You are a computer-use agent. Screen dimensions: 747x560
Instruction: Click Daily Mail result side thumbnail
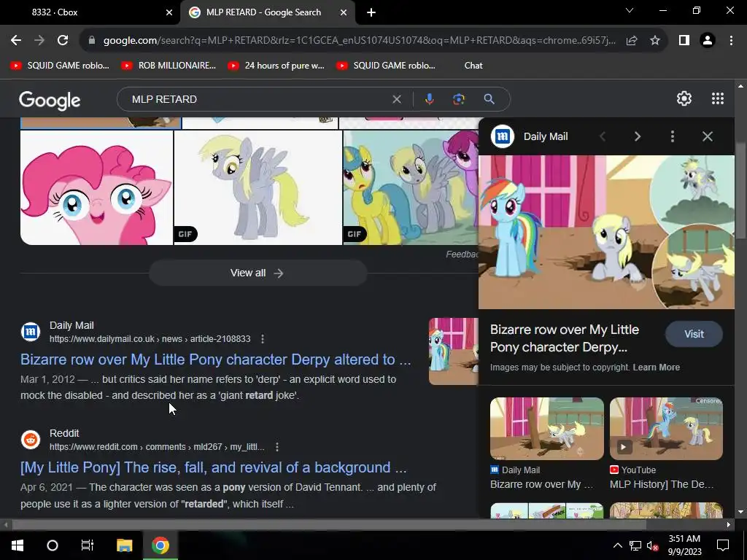pos(453,351)
